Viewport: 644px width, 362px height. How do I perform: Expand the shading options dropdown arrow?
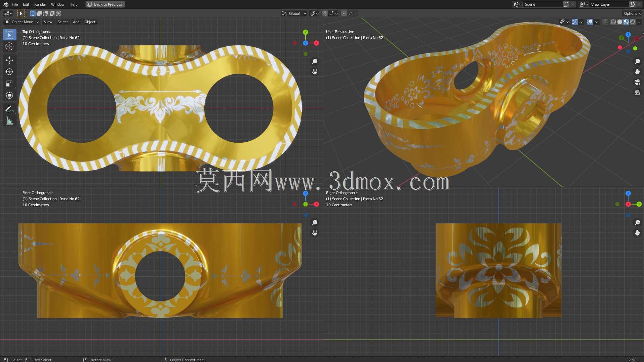[639, 22]
